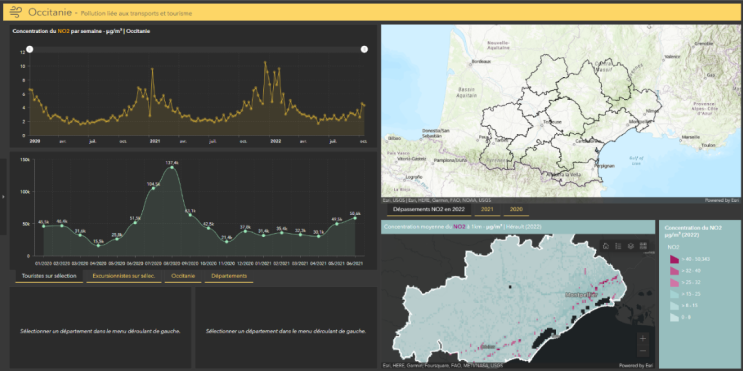Image resolution: width=743 pixels, height=371 pixels.
Task: Click the Bilbao label on the map
Action: 394,137
